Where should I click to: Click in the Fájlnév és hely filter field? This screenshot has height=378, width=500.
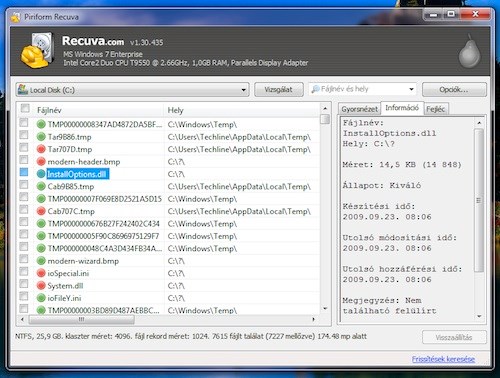click(363, 89)
